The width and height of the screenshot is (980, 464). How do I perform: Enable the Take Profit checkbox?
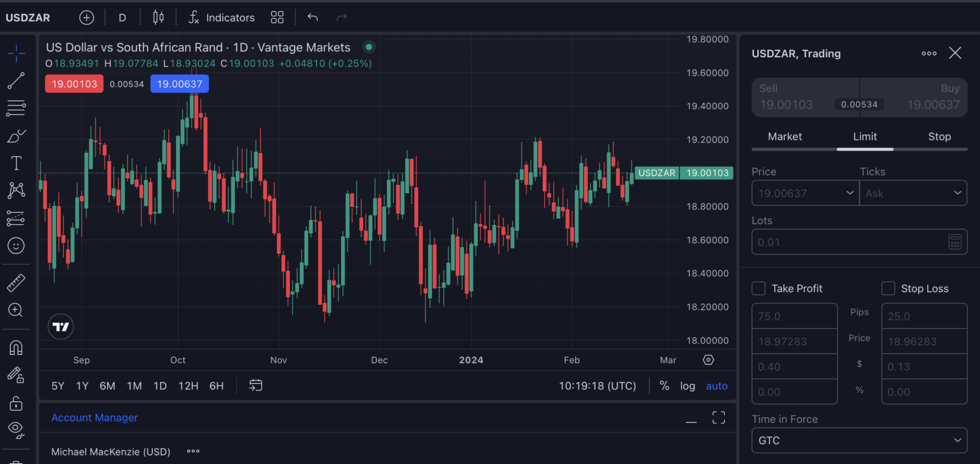pos(758,288)
